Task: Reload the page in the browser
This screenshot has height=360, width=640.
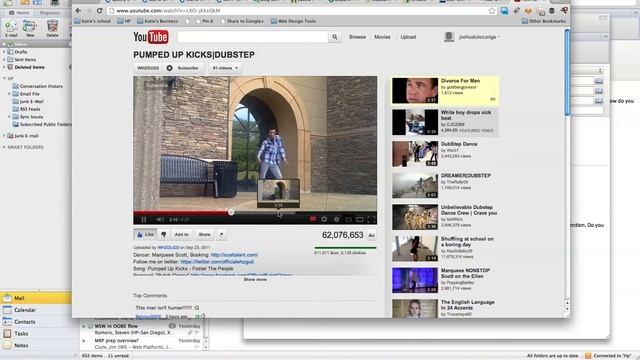Action: click(x=100, y=11)
